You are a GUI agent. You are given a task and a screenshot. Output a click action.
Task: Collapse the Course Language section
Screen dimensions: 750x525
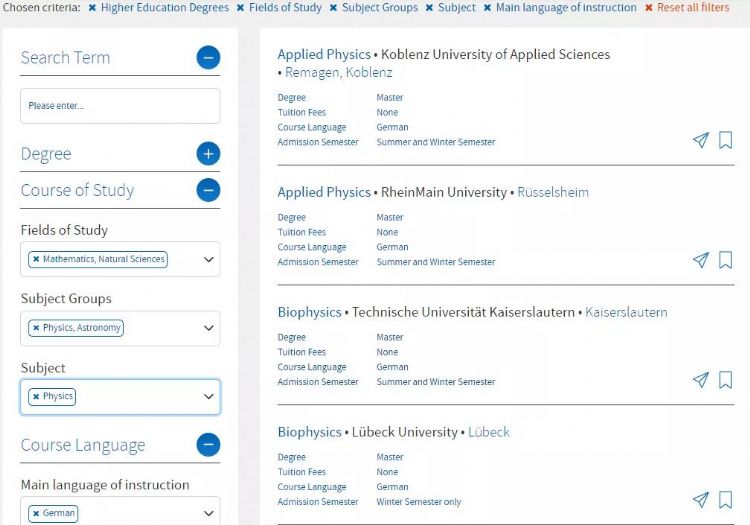tap(208, 445)
